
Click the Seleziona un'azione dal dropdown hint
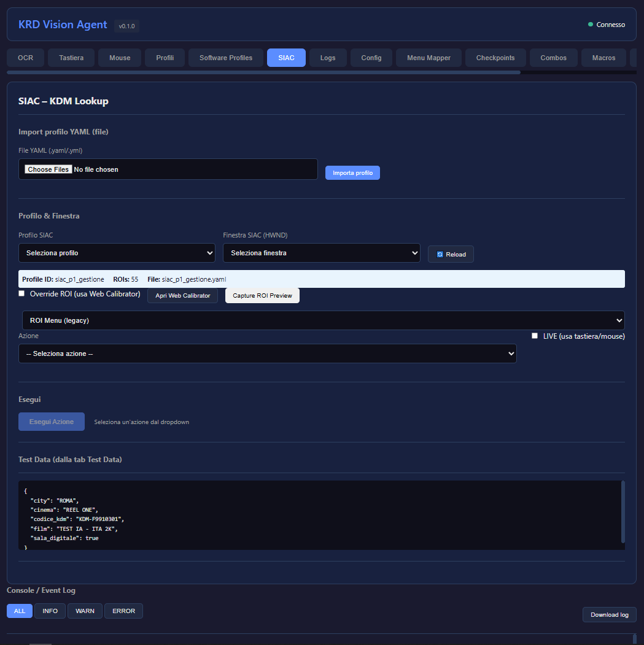point(142,422)
